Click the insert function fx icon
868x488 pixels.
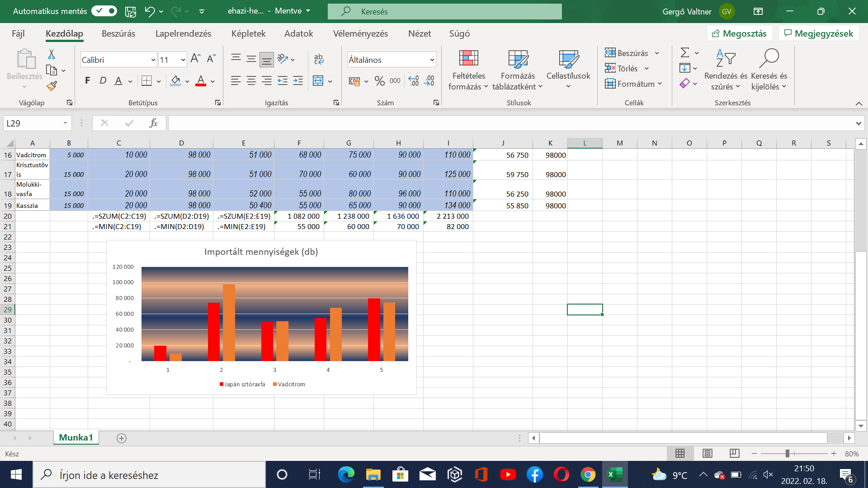tap(153, 123)
